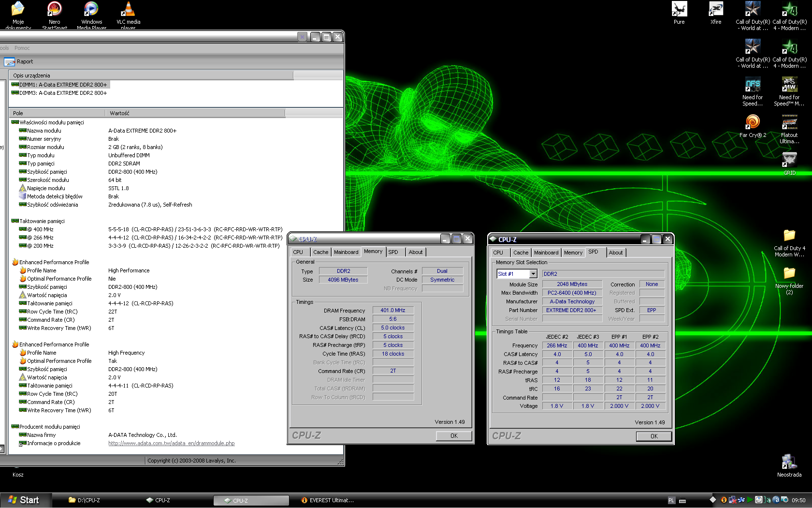Switch to CPU tab in left CPU-Z window
812x508 pixels.
[x=298, y=252]
